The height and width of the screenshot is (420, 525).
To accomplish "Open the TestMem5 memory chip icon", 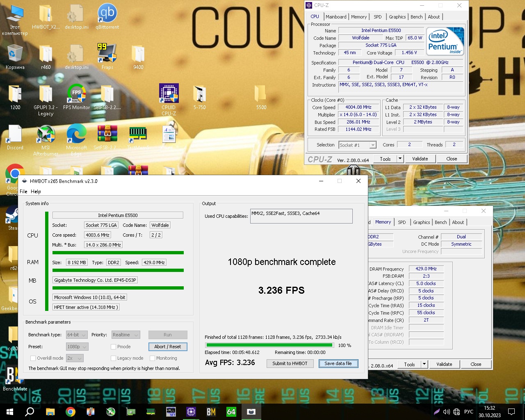I will [x=138, y=137].
